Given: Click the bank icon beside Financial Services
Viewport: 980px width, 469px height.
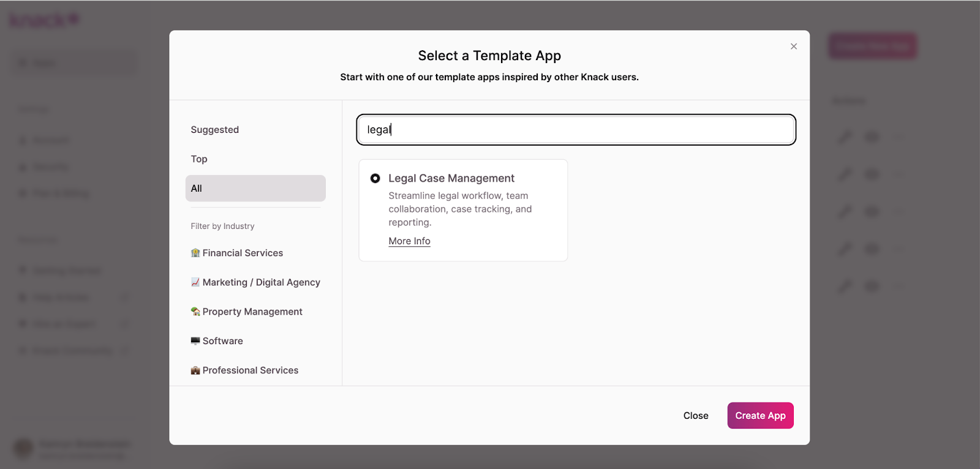Looking at the screenshot, I should [x=195, y=253].
